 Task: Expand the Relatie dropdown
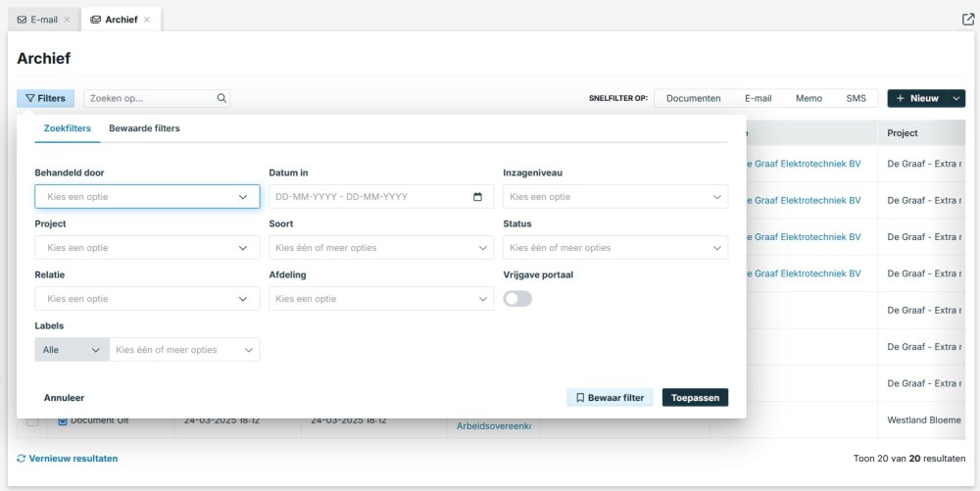pyautogui.click(x=147, y=299)
